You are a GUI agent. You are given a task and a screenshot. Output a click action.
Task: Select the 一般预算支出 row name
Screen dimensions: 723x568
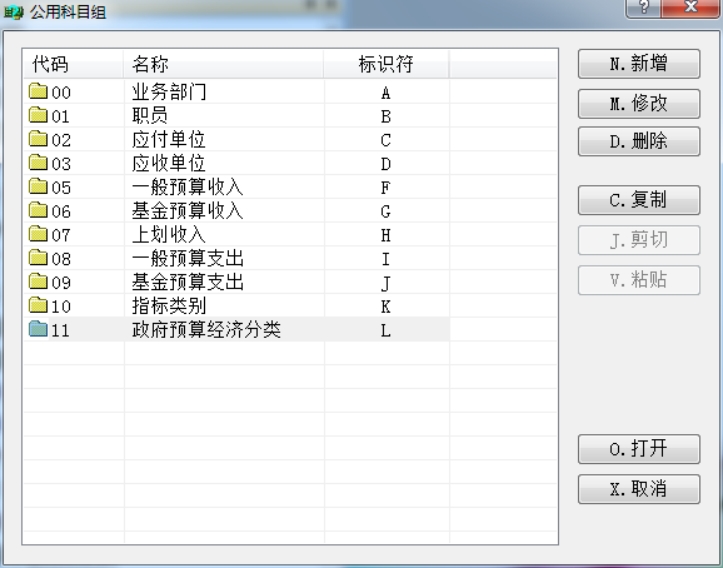[188, 258]
